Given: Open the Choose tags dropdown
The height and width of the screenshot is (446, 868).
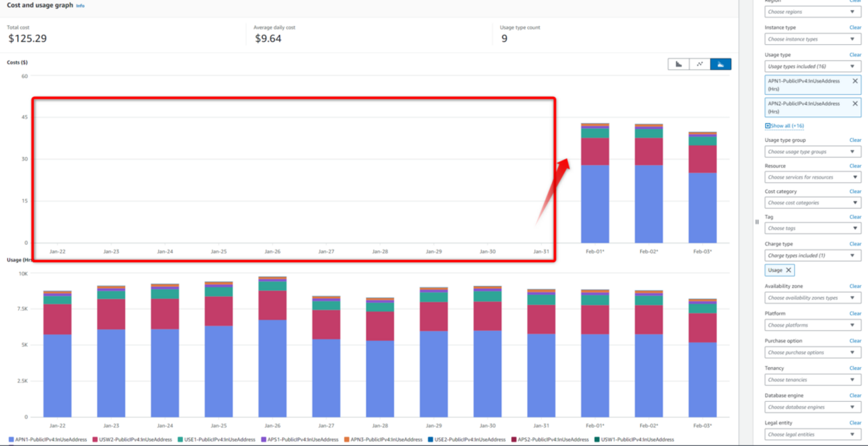Looking at the screenshot, I should click(813, 228).
